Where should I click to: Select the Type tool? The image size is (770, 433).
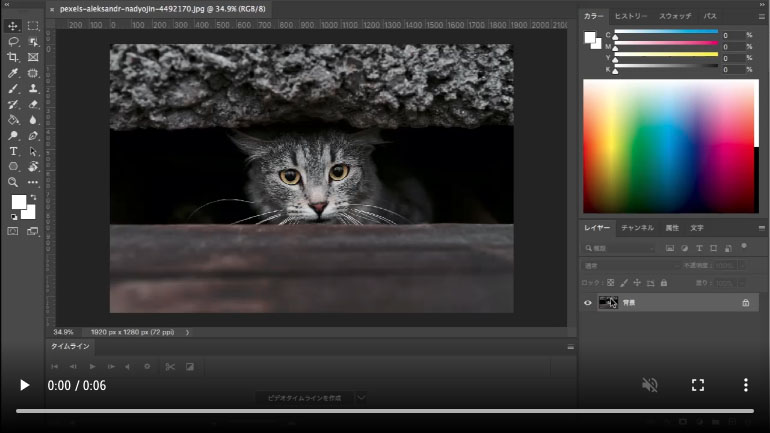pos(13,151)
